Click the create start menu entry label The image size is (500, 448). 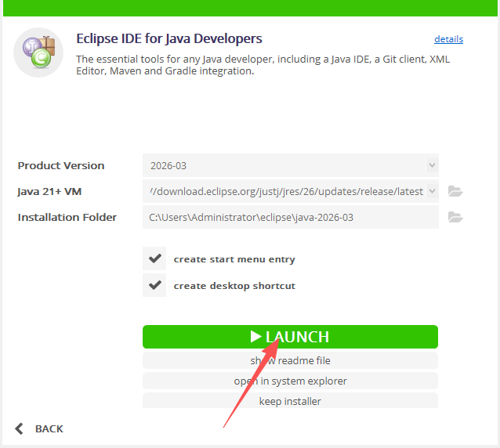pyautogui.click(x=234, y=259)
